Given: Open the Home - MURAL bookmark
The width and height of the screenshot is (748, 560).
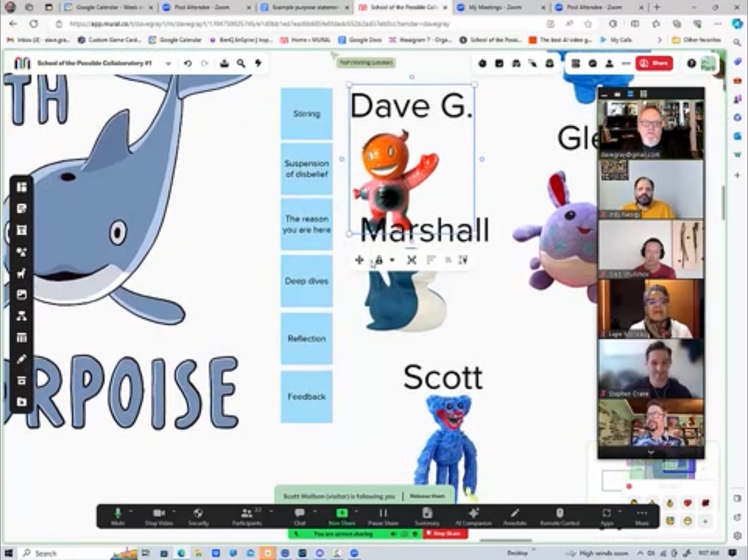Looking at the screenshot, I should tap(305, 40).
